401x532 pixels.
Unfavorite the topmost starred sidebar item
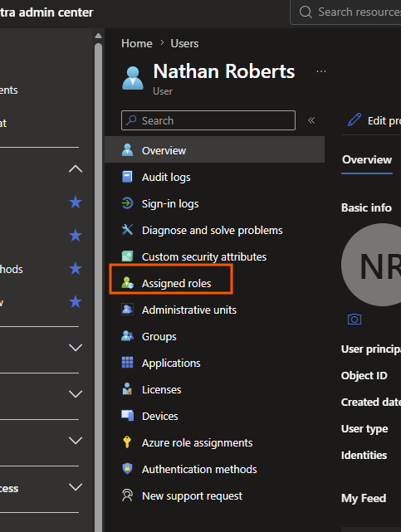tap(76, 203)
